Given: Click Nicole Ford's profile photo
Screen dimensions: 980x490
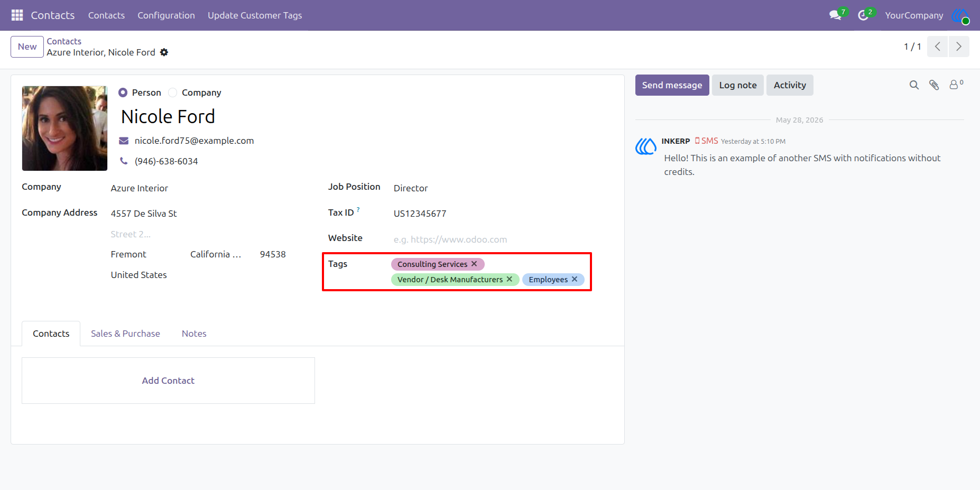Looking at the screenshot, I should point(64,128).
